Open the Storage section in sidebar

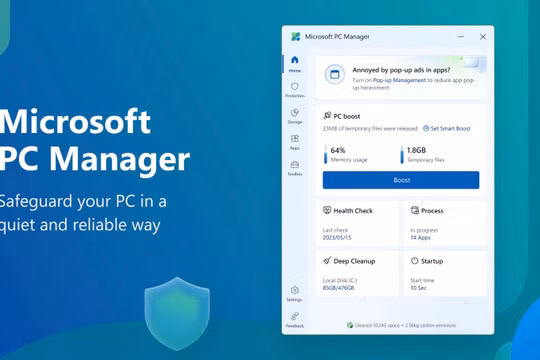295,116
